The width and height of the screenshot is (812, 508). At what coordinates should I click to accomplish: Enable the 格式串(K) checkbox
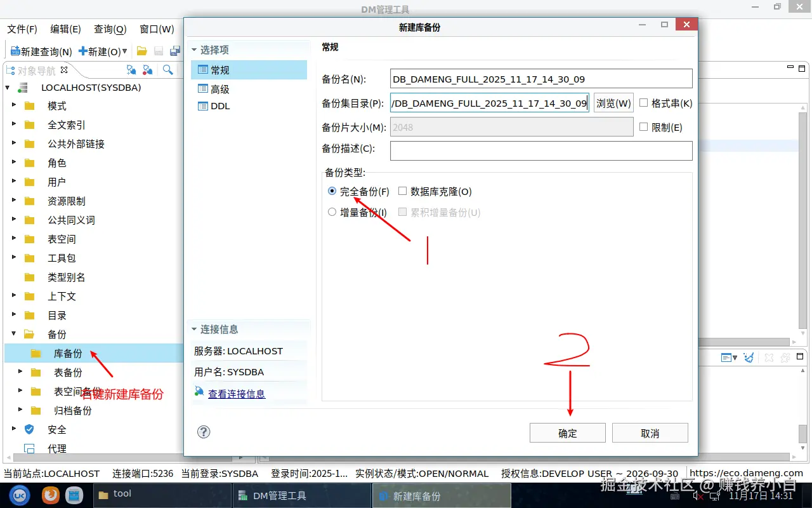643,103
